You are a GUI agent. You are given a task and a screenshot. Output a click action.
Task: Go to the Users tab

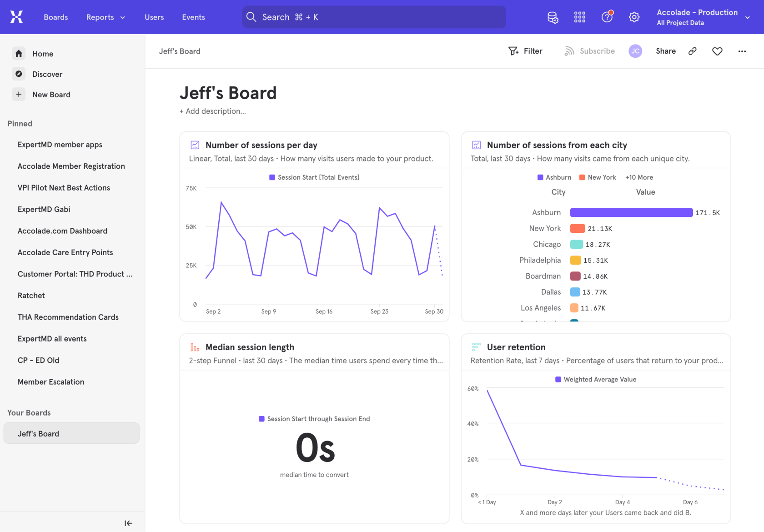point(154,17)
